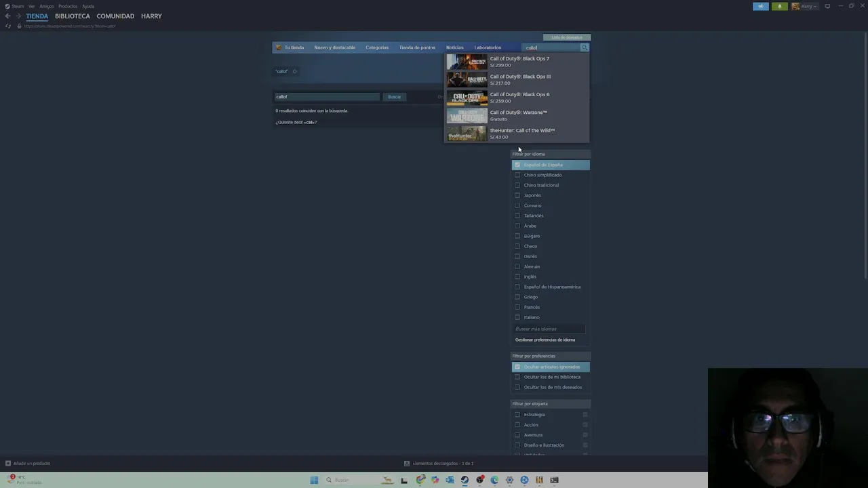The image size is (868, 488).
Task: Open the Settings gear on the taskbar
Action: [509, 480]
